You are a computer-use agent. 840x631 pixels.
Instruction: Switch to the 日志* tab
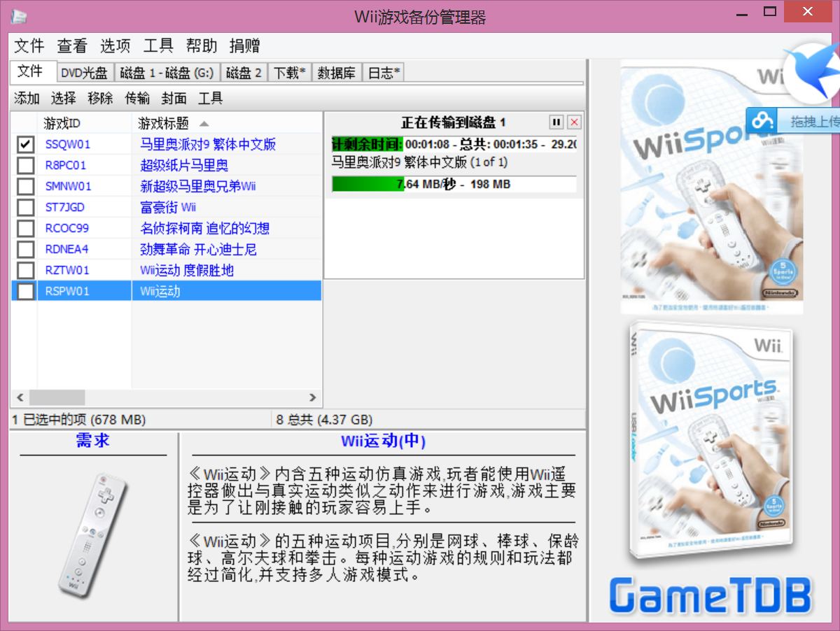(384, 73)
